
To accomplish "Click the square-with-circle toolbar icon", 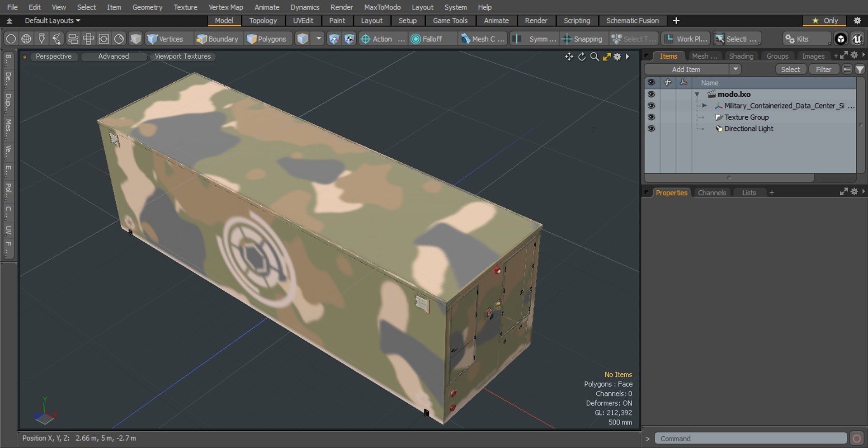I will tap(104, 39).
